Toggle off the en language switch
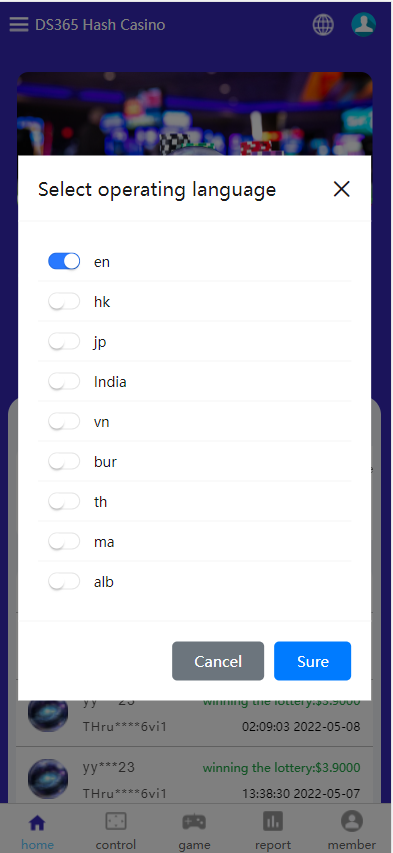The image size is (393, 853). [x=64, y=262]
